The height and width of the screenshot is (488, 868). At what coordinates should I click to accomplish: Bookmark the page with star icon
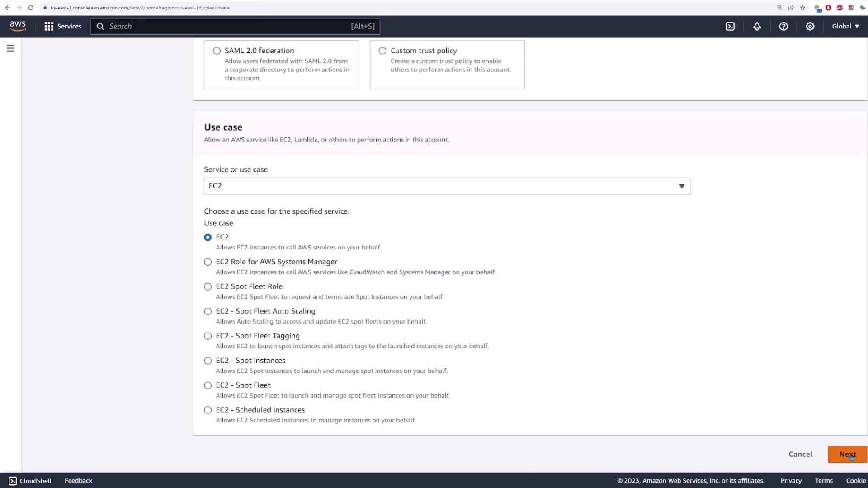click(802, 8)
